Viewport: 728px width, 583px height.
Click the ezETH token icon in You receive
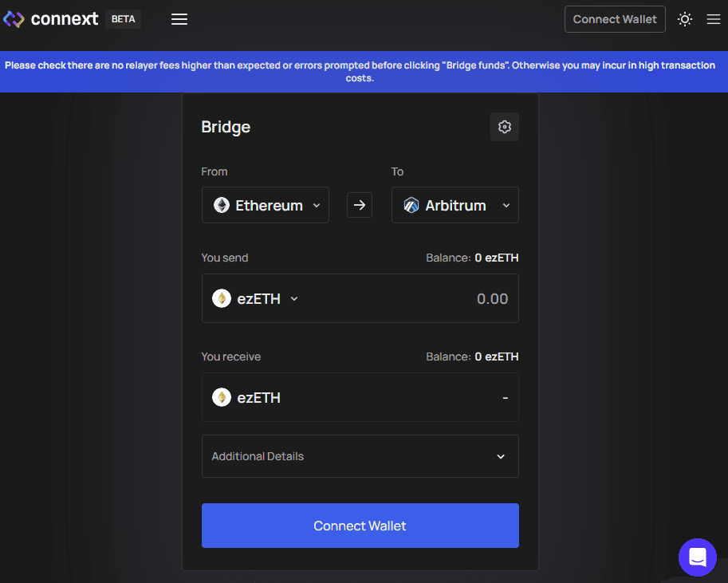pos(222,397)
